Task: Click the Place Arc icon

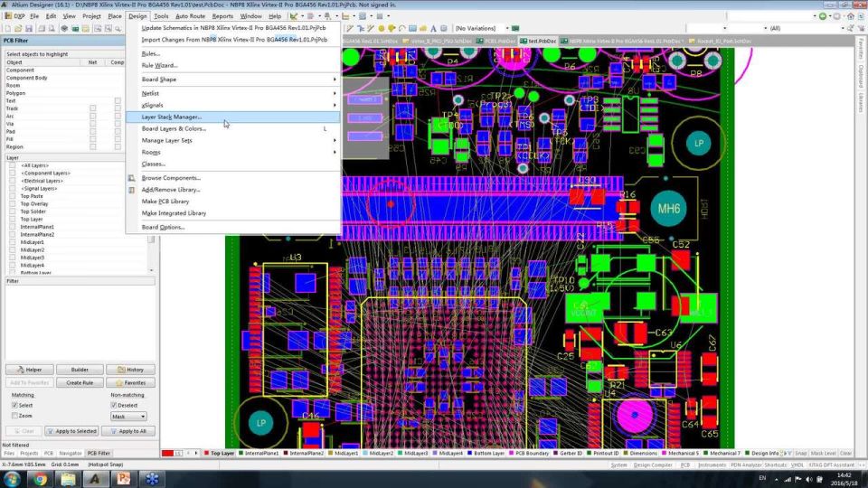Action: (402, 28)
